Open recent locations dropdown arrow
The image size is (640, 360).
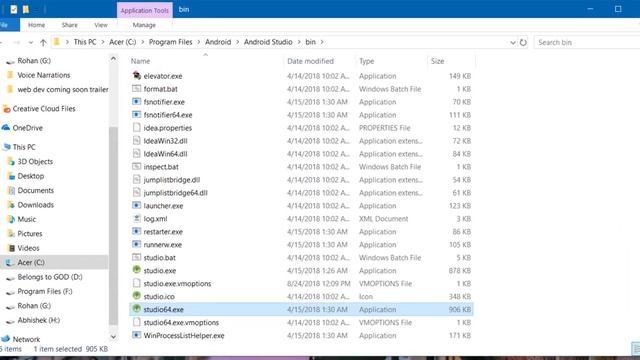pos(31,42)
